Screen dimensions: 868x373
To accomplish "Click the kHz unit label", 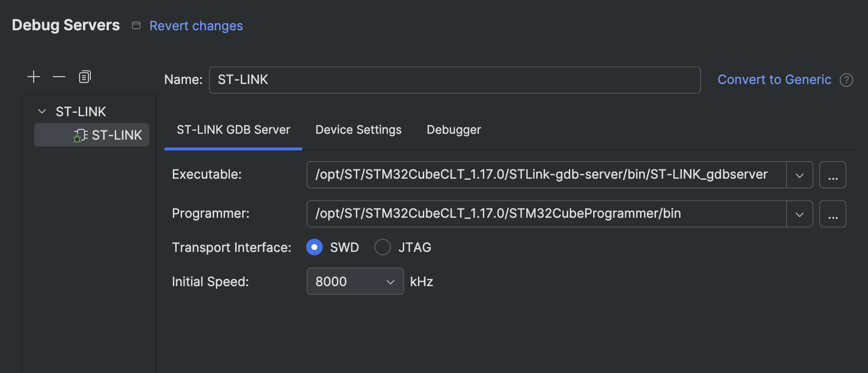I will (422, 282).
